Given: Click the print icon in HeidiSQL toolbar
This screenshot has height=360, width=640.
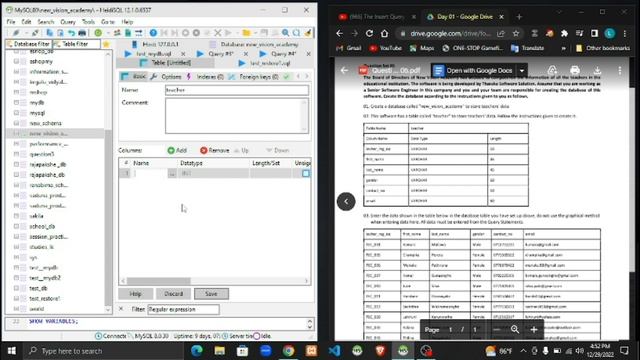Looking at the screenshot, I should pyautogui.click(x=82, y=33).
